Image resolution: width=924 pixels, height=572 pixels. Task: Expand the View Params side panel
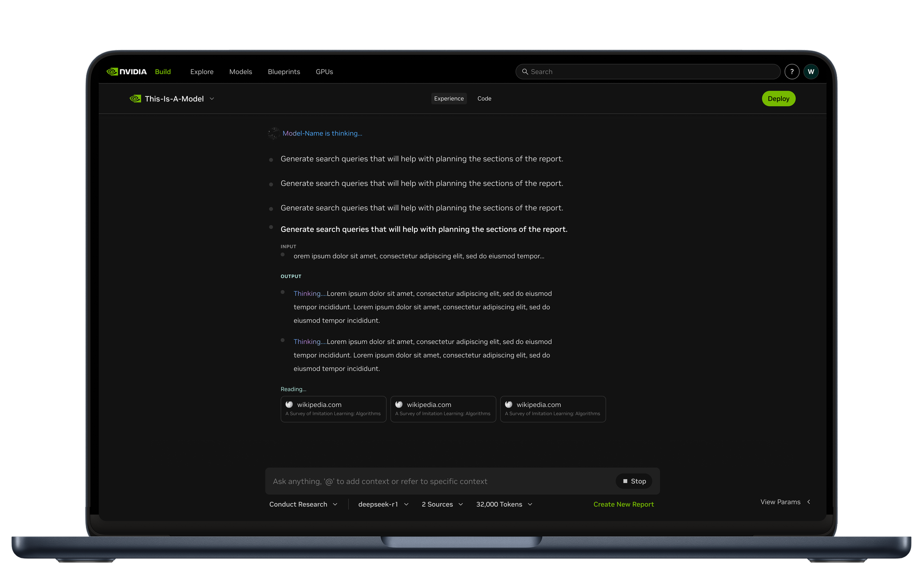785,501
